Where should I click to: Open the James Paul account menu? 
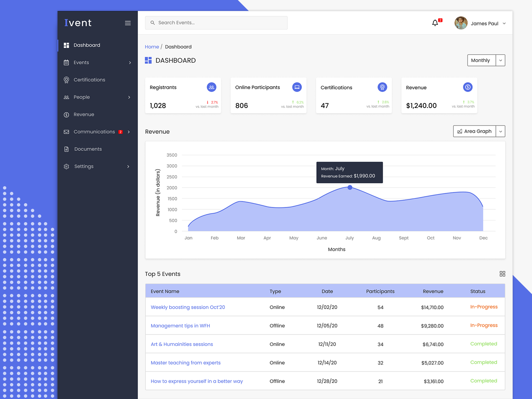485,23
